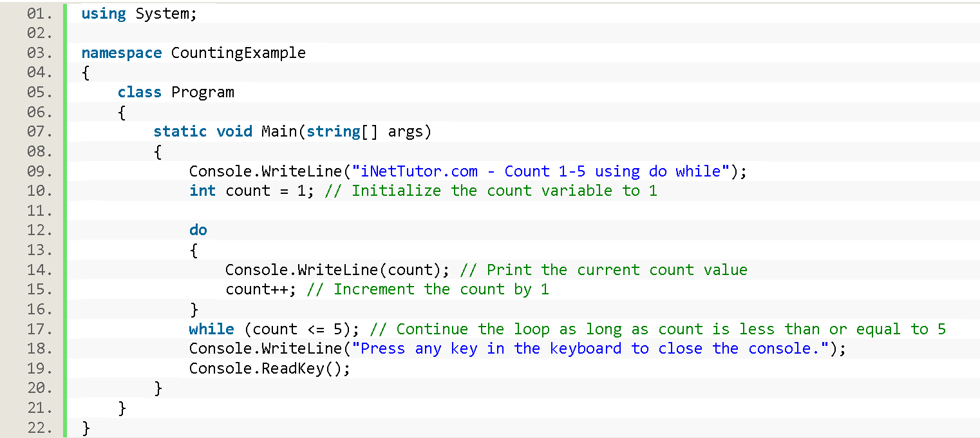Image resolution: width=980 pixels, height=438 pixels.
Task: Click the 'static' keyword in Main declaration
Action: tap(180, 132)
